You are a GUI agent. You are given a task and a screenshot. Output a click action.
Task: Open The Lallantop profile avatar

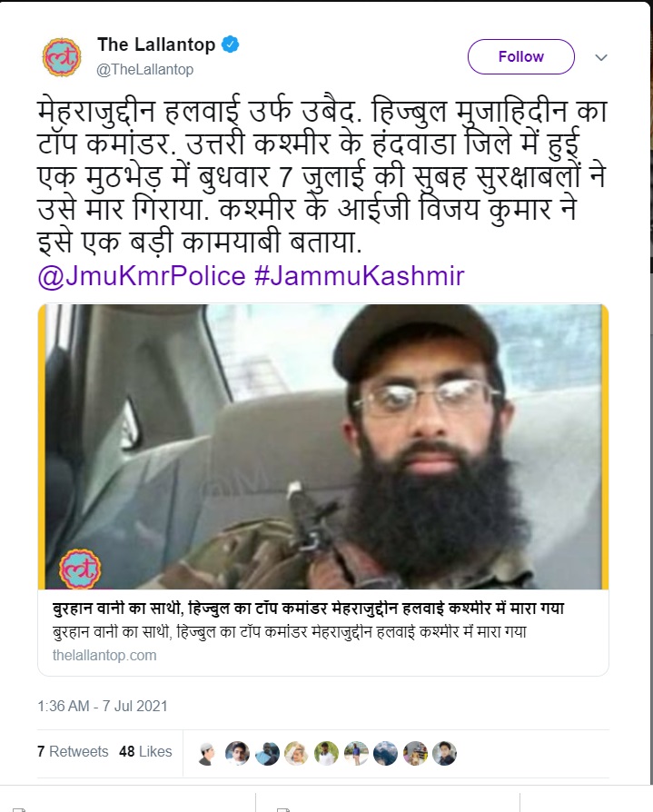pyautogui.click(x=62, y=57)
